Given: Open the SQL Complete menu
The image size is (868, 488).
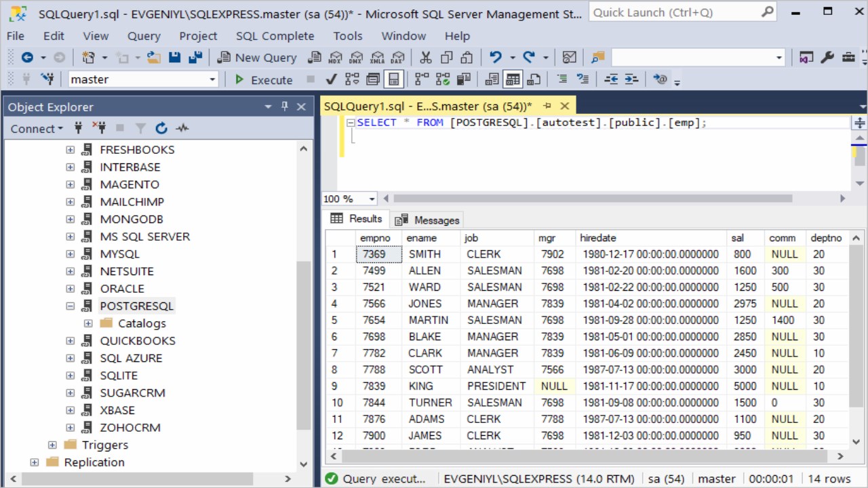Looking at the screenshot, I should (x=275, y=36).
